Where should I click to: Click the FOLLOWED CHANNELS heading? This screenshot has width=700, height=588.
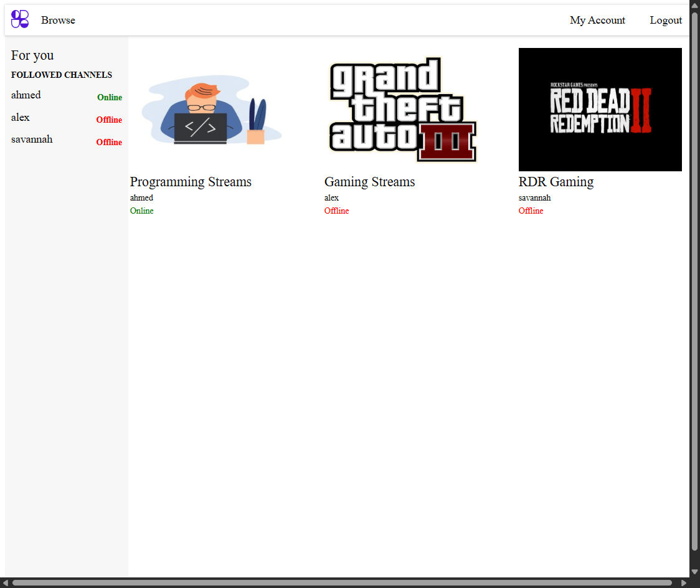62,75
